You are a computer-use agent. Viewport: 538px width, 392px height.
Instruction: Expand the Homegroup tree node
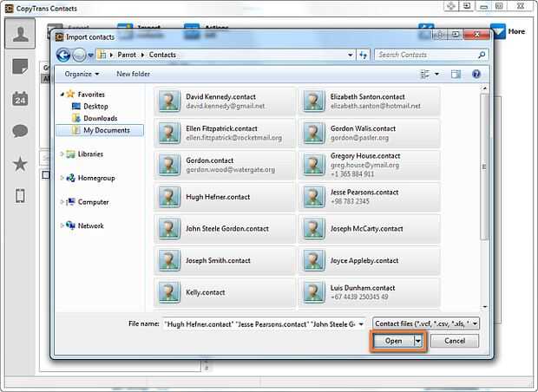pos(62,178)
